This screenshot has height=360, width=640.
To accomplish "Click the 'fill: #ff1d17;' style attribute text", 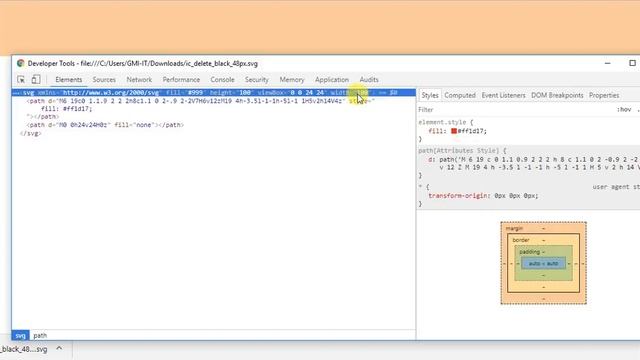I will pos(67,109).
